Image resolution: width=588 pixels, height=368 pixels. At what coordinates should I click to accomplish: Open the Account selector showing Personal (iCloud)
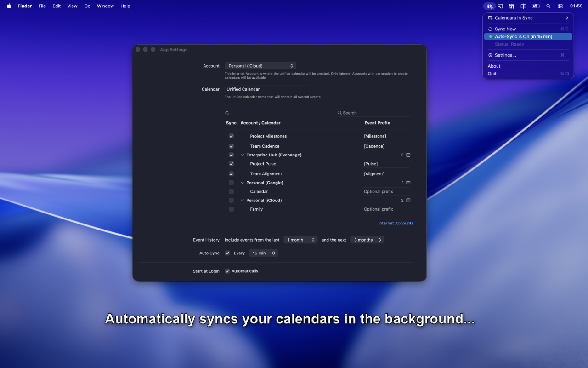[x=260, y=65]
